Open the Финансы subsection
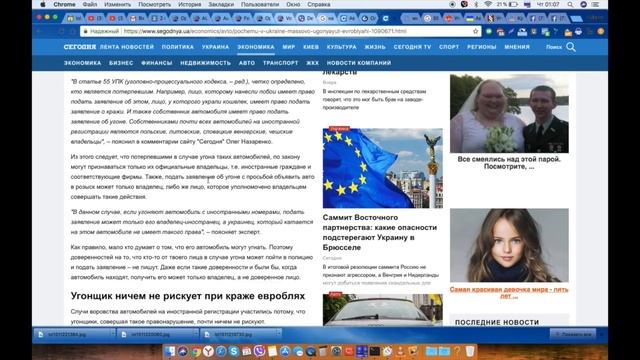Viewport: 640px width, 360px height. click(157, 63)
